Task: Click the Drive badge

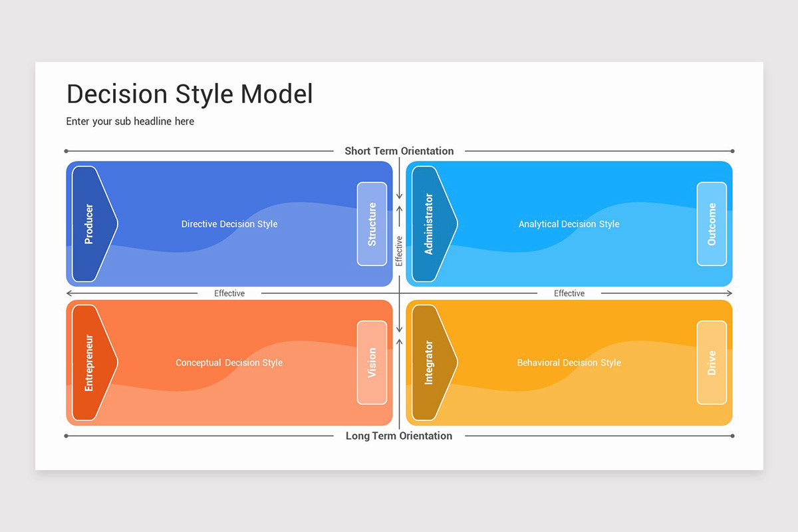Action: click(x=712, y=362)
